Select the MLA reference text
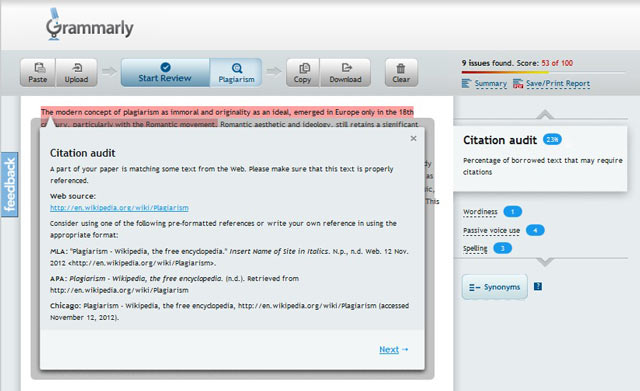The width and height of the screenshot is (640, 391). tap(229, 257)
